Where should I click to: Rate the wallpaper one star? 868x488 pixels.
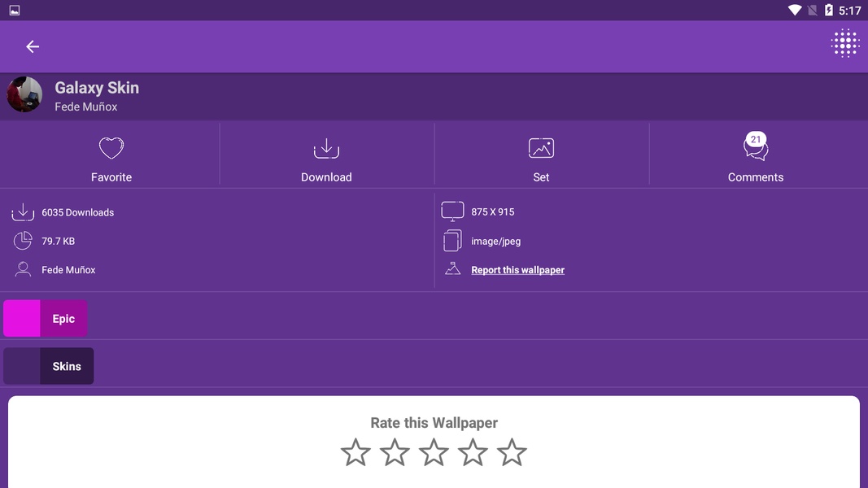click(x=355, y=452)
